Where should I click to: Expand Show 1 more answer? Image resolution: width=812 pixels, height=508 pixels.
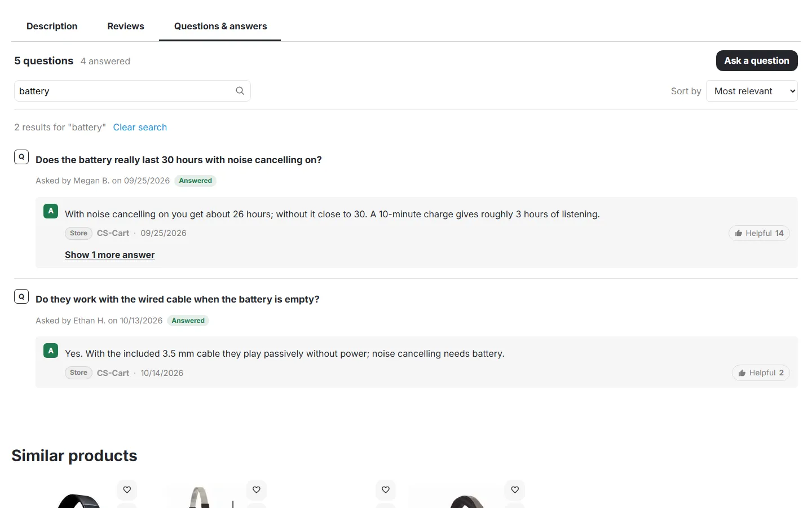pyautogui.click(x=109, y=255)
